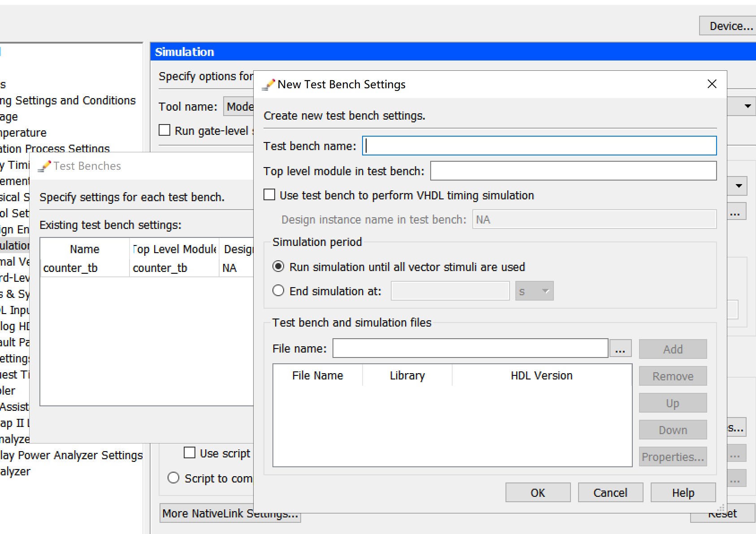The width and height of the screenshot is (756, 534).
Task: Click the New Test Bench Settings title pencil icon
Action: click(x=268, y=85)
